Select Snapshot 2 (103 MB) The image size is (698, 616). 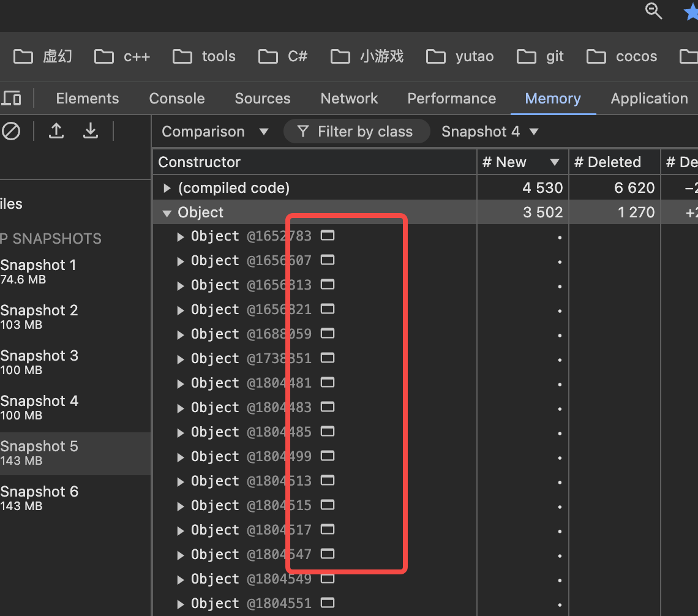(75, 317)
